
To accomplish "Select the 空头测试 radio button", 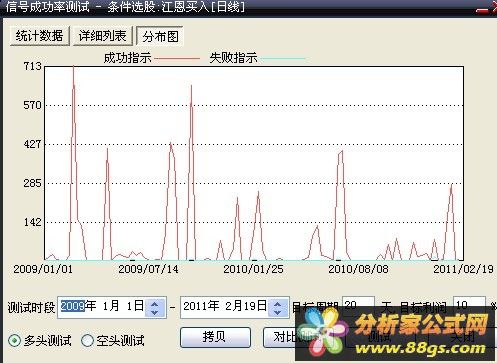I will [x=87, y=340].
